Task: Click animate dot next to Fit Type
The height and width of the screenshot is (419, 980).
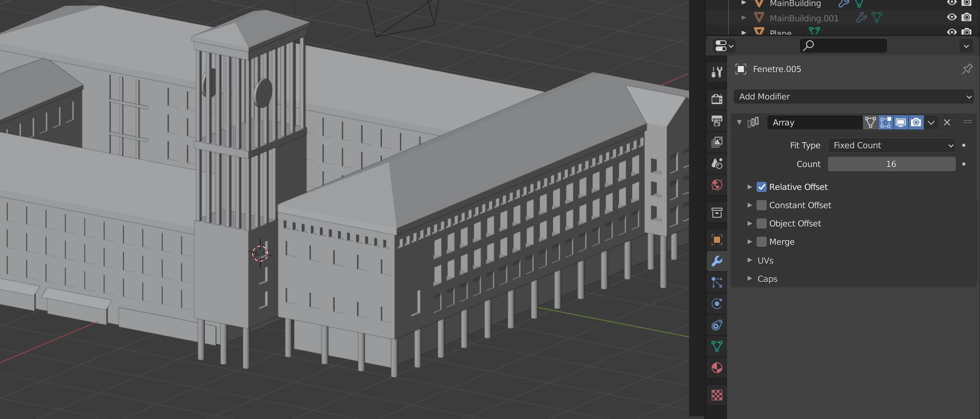Action: pyautogui.click(x=964, y=145)
